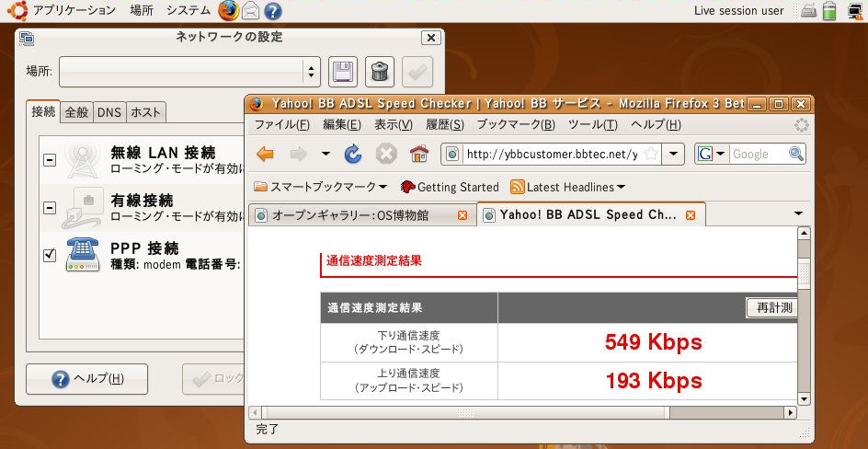Save location with the floppy disk icon

coord(343,72)
